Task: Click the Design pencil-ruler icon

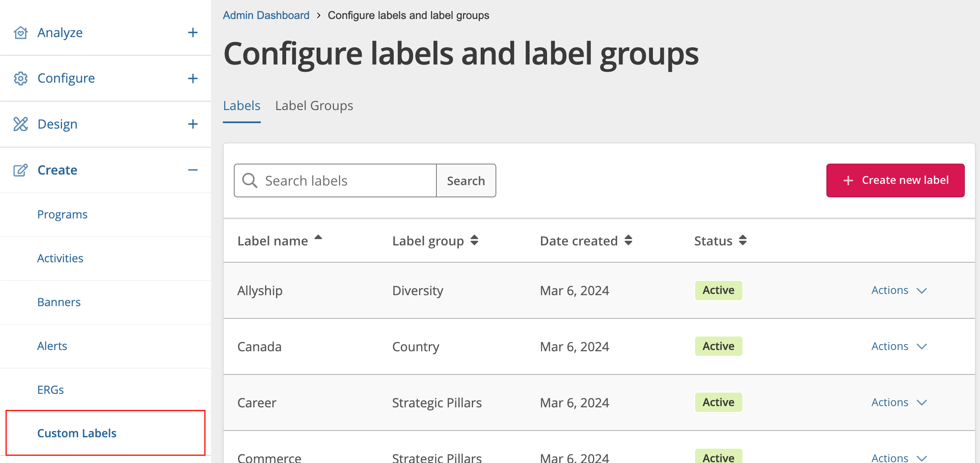Action: tap(21, 124)
